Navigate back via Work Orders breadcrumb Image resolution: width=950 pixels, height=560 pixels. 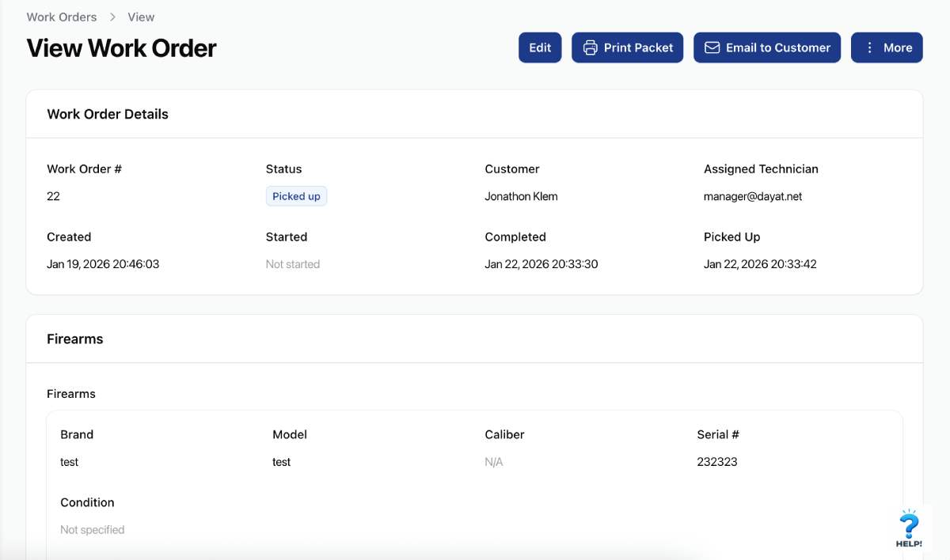tap(61, 17)
